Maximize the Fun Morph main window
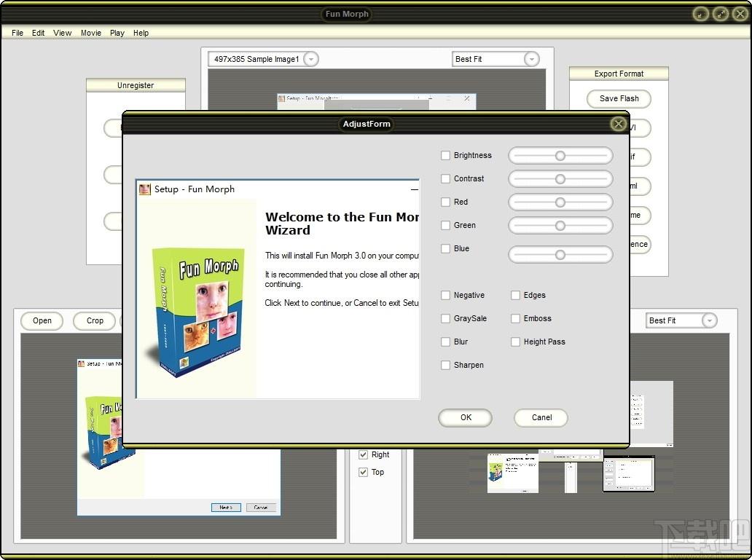This screenshot has width=752, height=560. click(x=721, y=14)
